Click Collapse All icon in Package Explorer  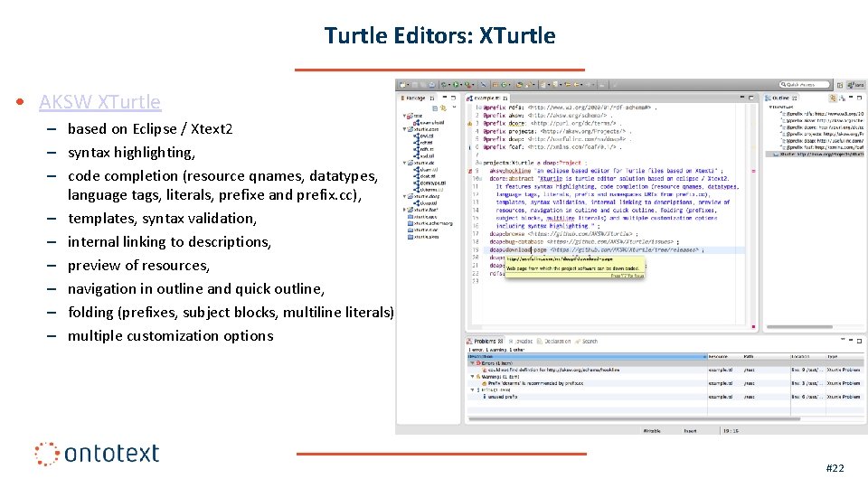click(435, 108)
